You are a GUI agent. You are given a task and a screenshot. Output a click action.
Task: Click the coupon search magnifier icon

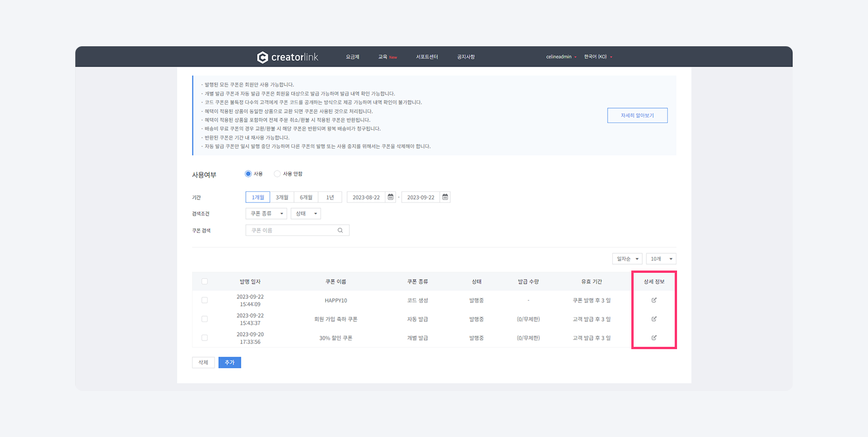click(340, 230)
